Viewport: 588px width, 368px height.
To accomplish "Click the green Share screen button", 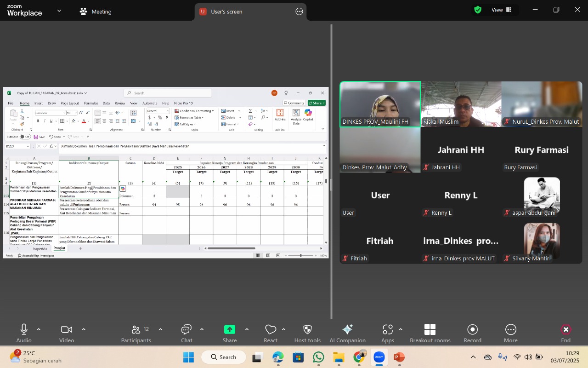I will point(230,333).
